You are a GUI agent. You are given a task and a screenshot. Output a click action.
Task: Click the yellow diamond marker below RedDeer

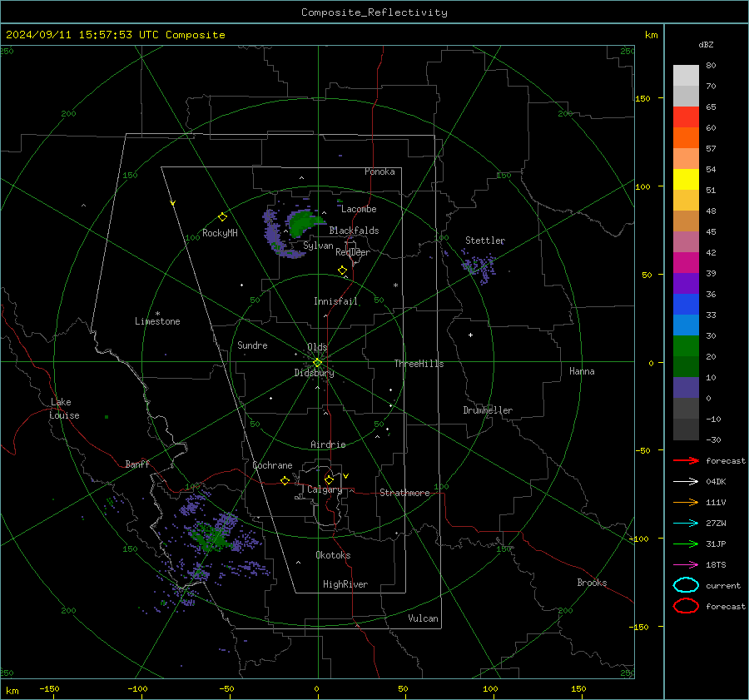[342, 271]
